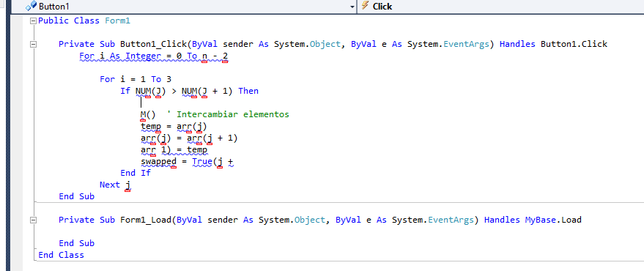Click the 'Then' keyword in If line

click(248, 91)
